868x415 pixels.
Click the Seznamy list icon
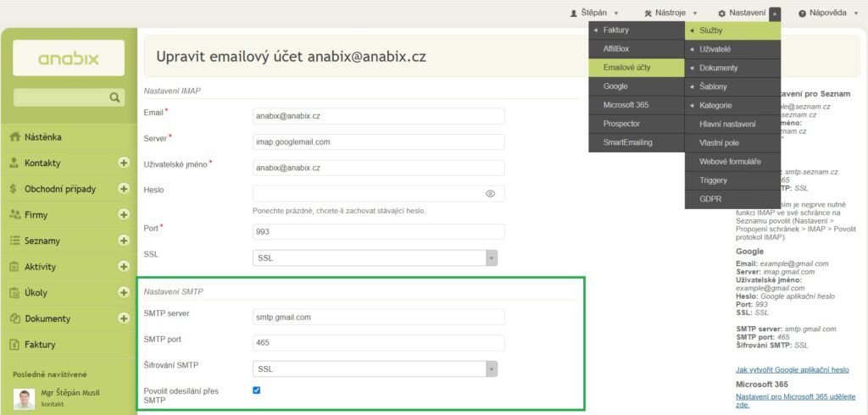[15, 241]
